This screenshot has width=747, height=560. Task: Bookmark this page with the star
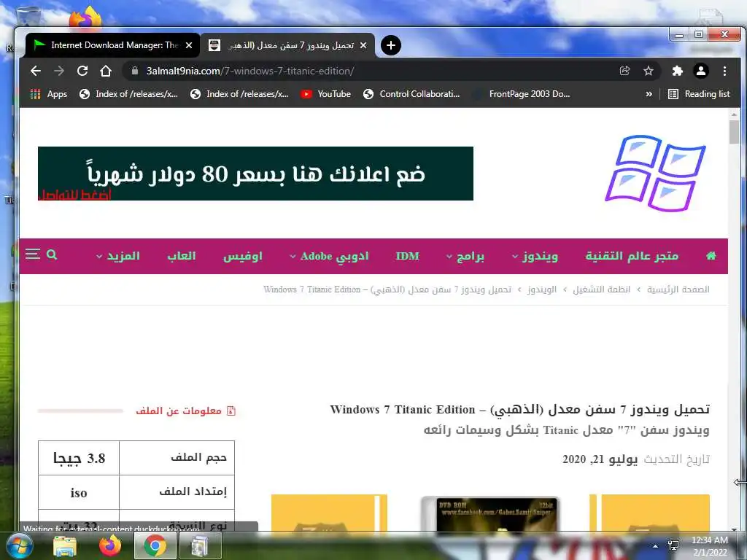(649, 71)
